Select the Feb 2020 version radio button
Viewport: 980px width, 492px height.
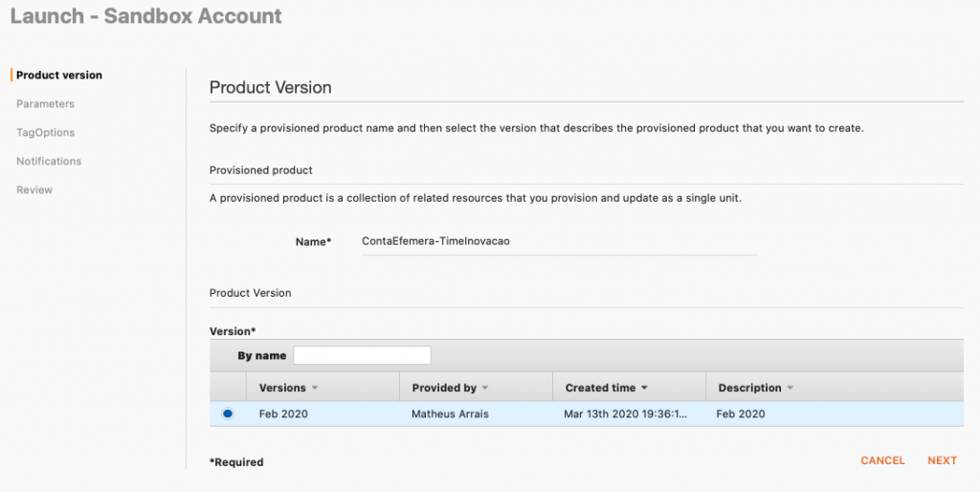click(x=228, y=414)
